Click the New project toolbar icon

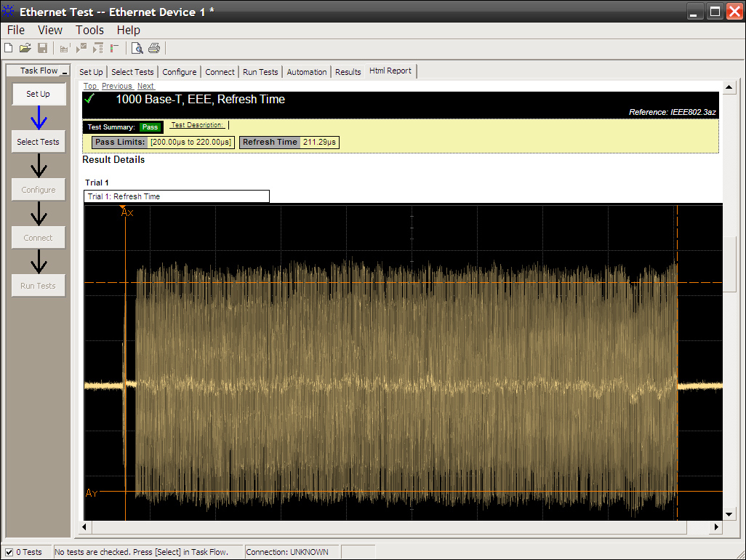coord(9,49)
